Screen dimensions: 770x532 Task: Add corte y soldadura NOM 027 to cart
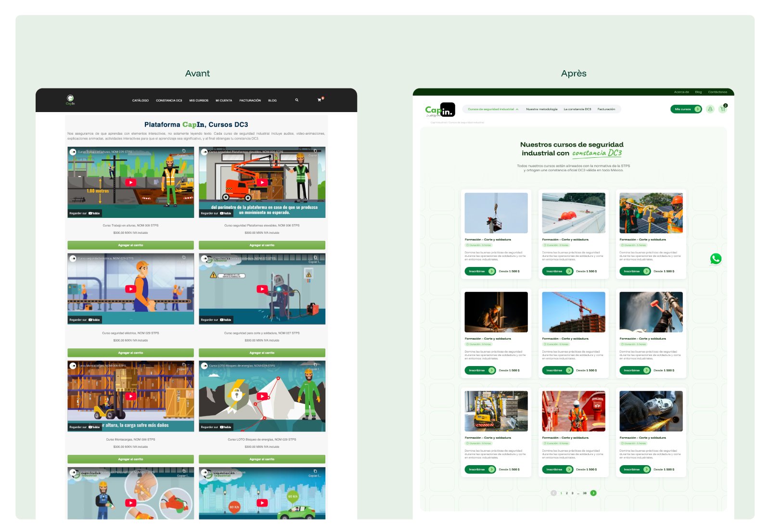point(262,353)
